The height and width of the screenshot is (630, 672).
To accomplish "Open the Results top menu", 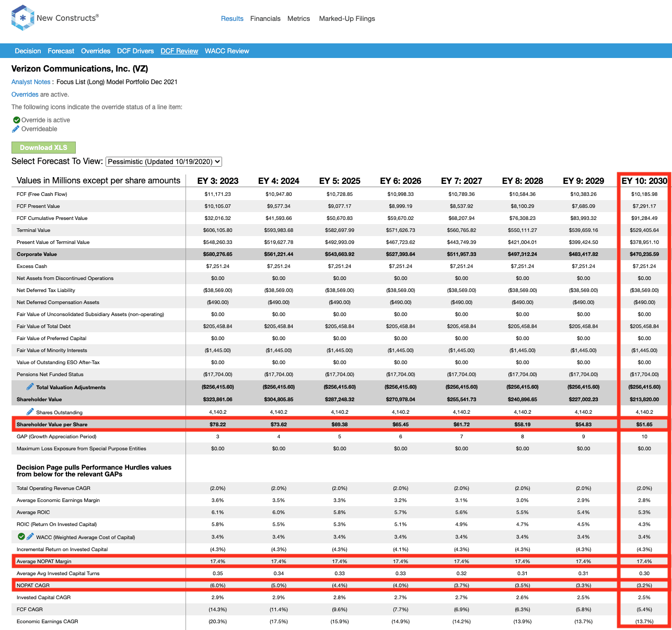I will 232,18.
